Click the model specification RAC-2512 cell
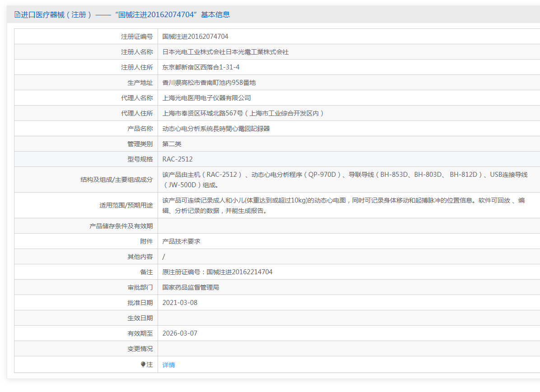 pos(177,159)
